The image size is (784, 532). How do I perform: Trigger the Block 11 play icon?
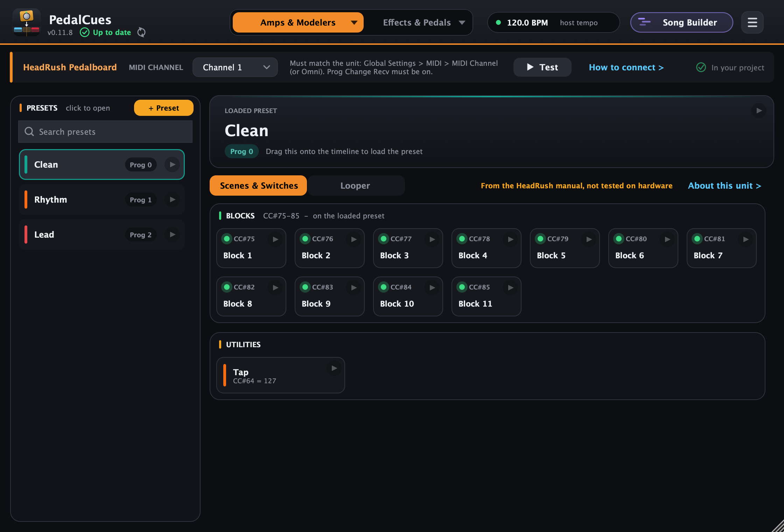(x=511, y=287)
